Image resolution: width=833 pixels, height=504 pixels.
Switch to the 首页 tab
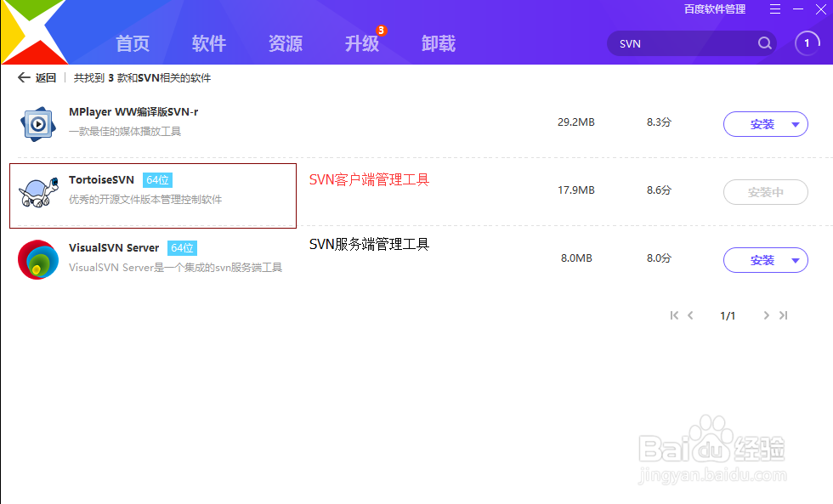[133, 43]
